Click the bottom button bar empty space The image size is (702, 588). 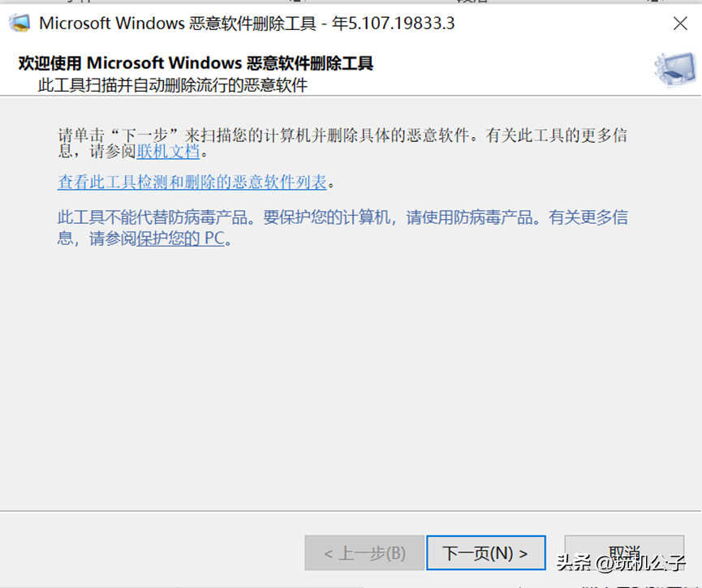coord(153,552)
